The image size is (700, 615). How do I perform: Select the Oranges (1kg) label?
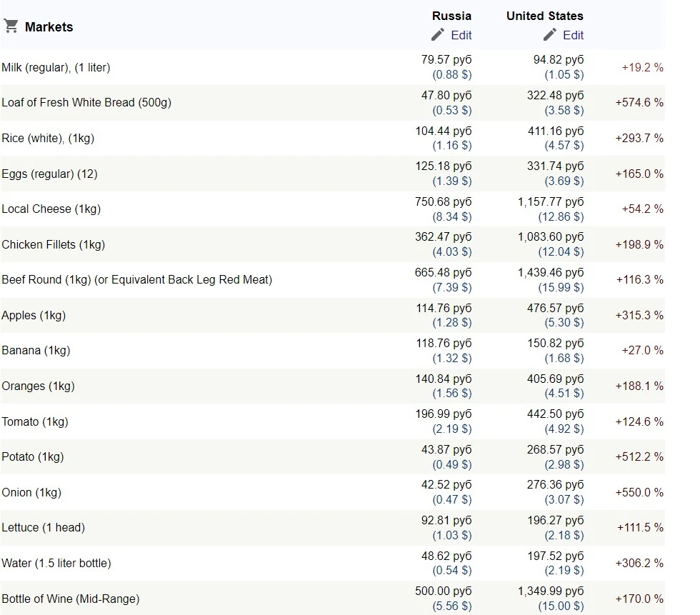tap(38, 386)
